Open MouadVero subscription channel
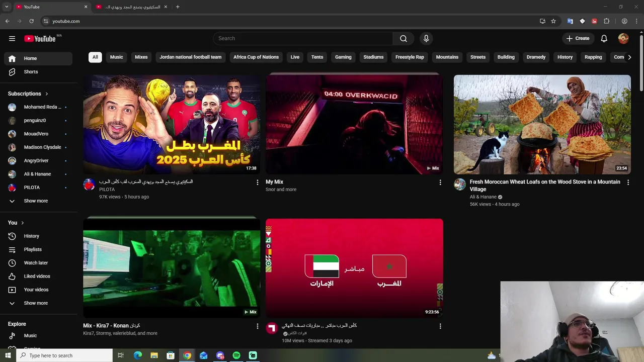644x362 pixels. click(x=38, y=134)
